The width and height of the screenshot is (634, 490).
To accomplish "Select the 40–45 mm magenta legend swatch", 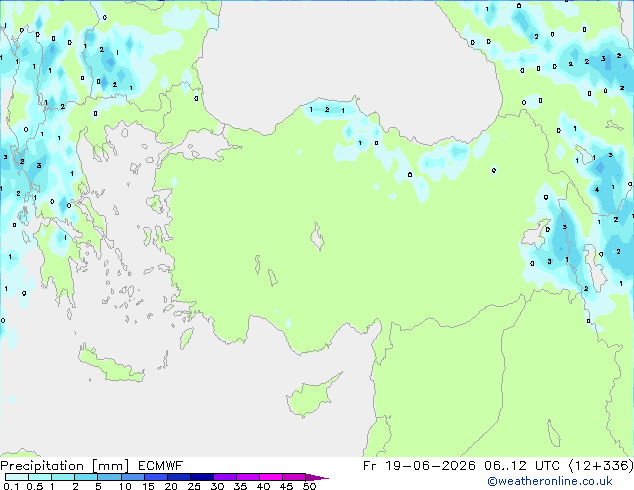I will 271,477.
